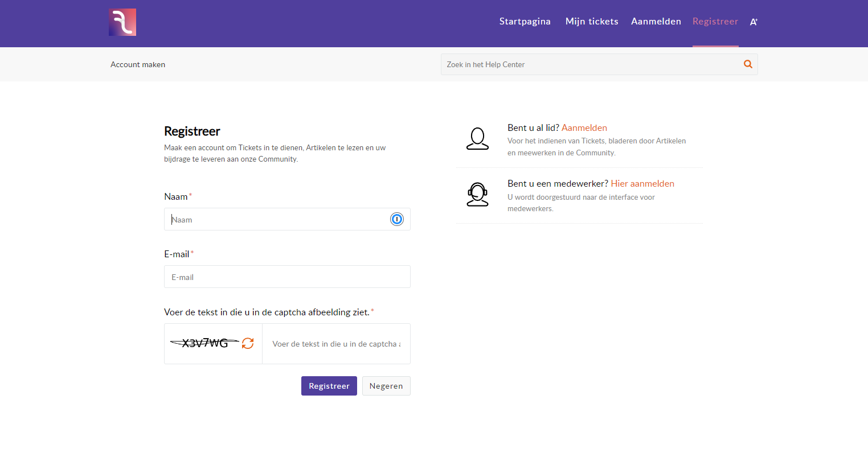
Task: Go to Startpagina
Action: 525,22
